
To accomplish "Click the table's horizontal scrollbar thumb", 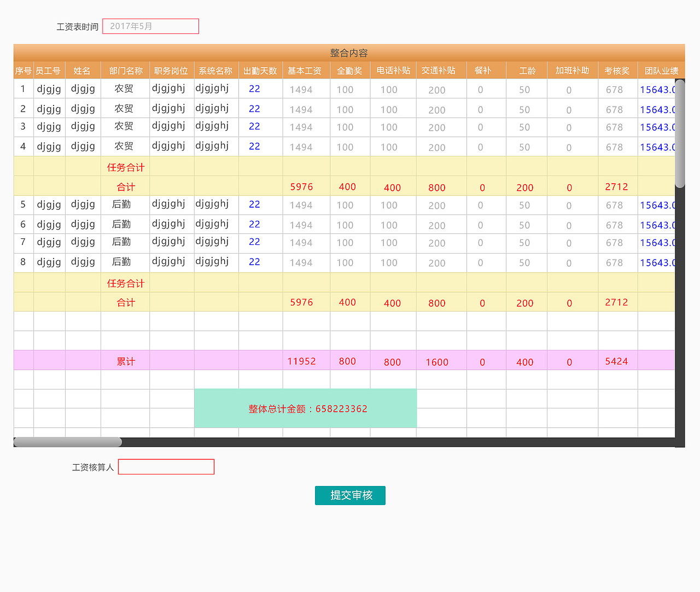I will 68,442.
